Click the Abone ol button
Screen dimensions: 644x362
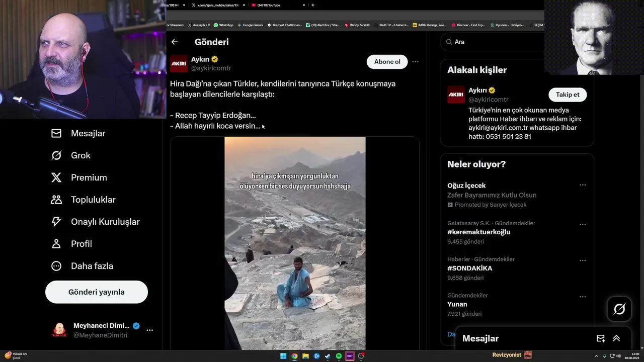click(387, 62)
